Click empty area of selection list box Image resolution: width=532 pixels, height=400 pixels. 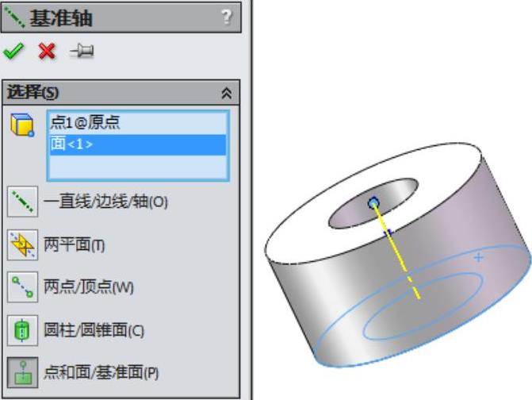pos(138,167)
